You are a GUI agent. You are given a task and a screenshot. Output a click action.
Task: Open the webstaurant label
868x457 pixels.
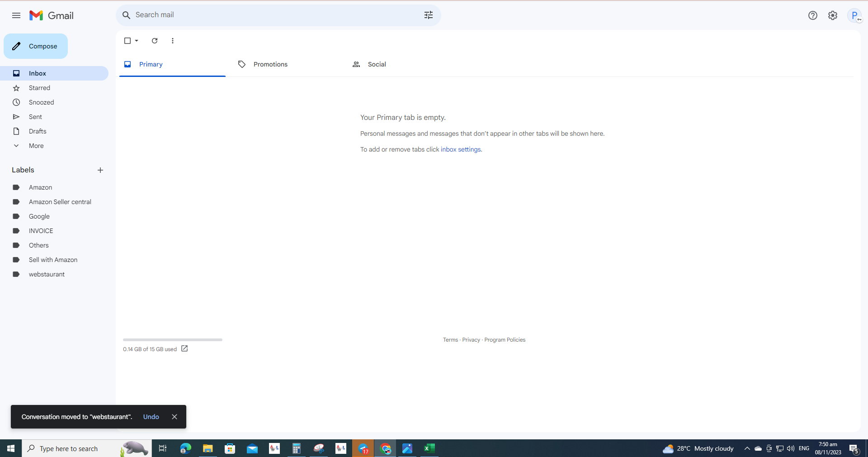[54, 274]
